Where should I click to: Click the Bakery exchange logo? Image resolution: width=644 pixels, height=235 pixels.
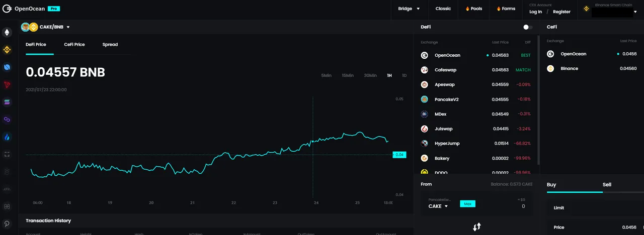(x=425, y=158)
